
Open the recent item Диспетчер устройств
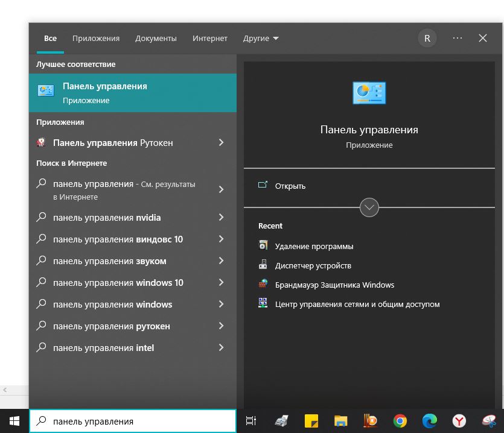tap(313, 265)
